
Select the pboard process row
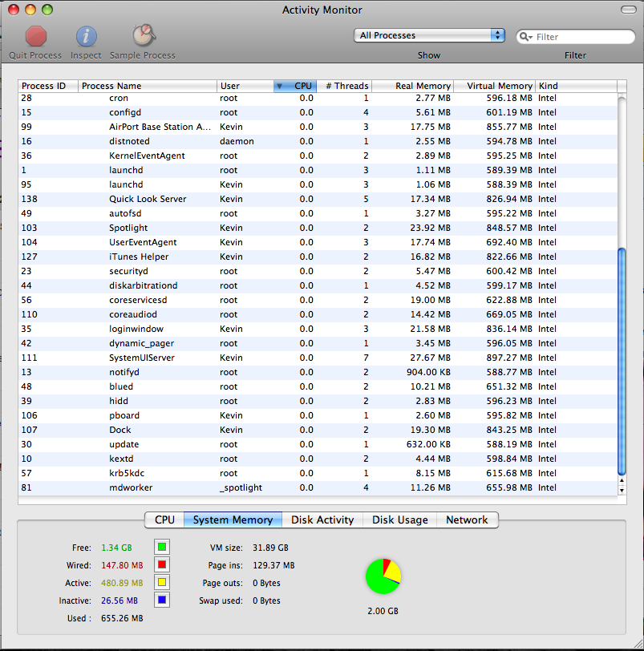[x=318, y=415]
